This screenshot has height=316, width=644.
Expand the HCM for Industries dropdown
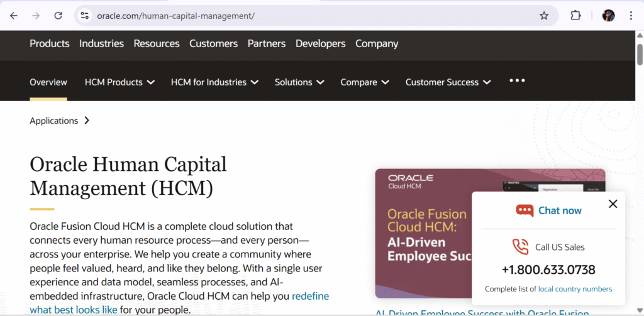(215, 82)
